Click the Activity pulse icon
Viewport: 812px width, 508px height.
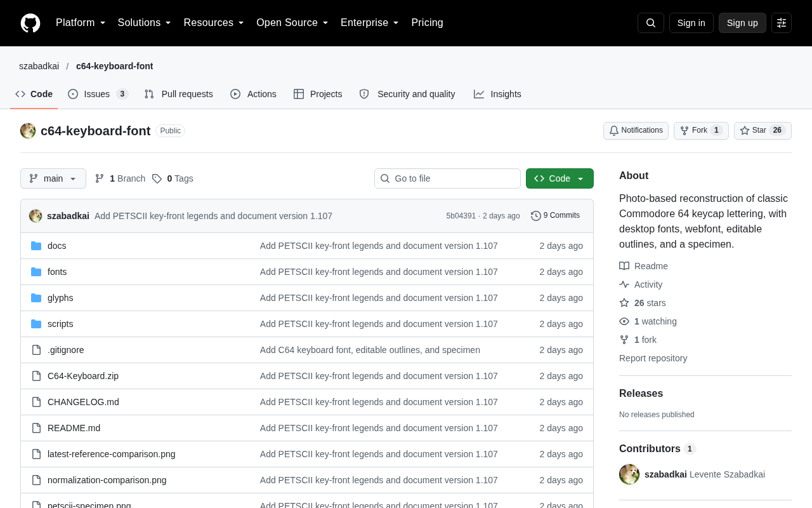click(624, 284)
